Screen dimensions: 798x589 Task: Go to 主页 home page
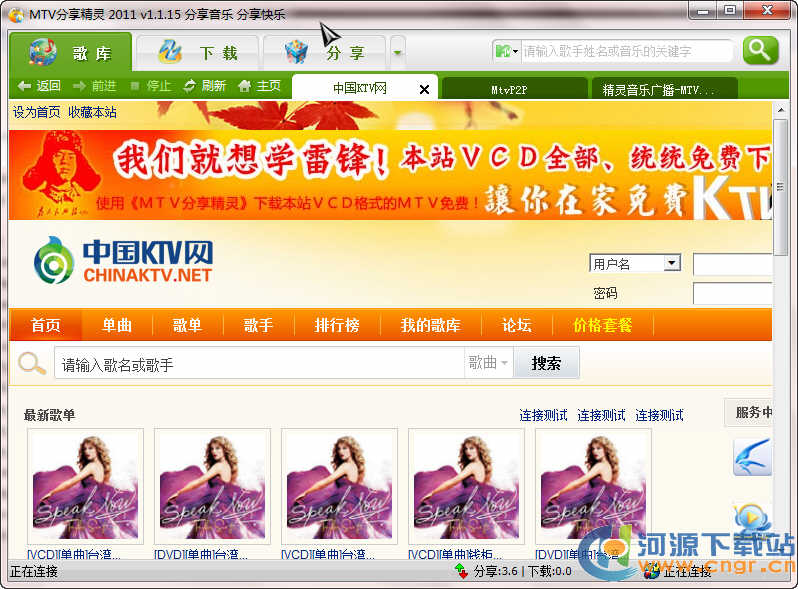260,86
